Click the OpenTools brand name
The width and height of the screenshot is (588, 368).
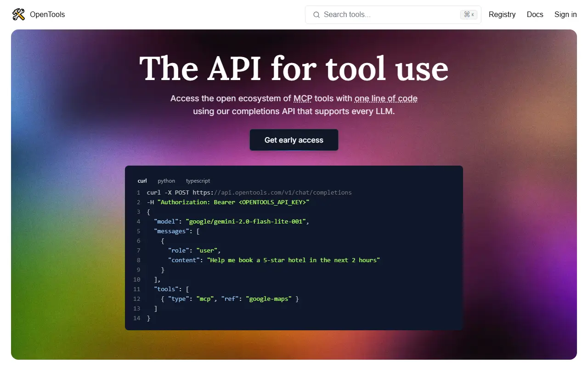(x=47, y=15)
